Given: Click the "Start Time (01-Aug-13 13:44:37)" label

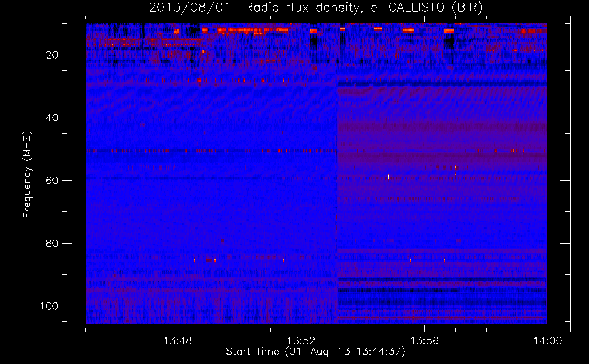Looking at the screenshot, I should pyautogui.click(x=316, y=352).
